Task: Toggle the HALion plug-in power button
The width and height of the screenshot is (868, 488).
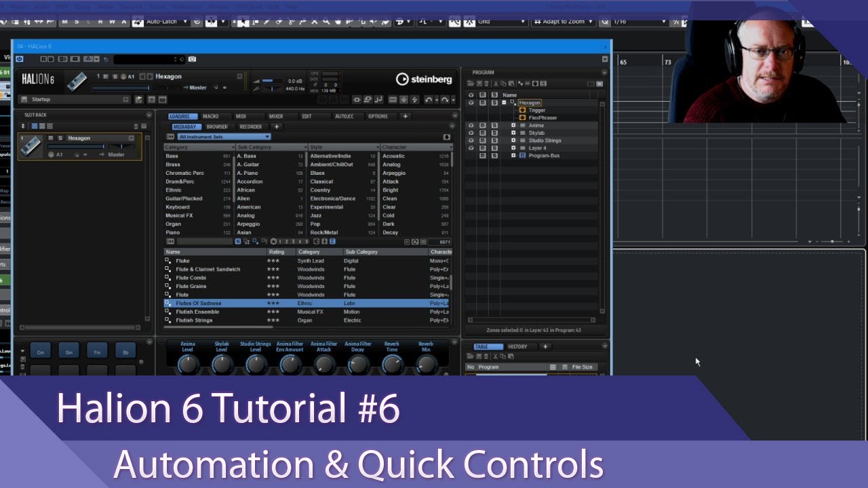Action: (x=20, y=59)
